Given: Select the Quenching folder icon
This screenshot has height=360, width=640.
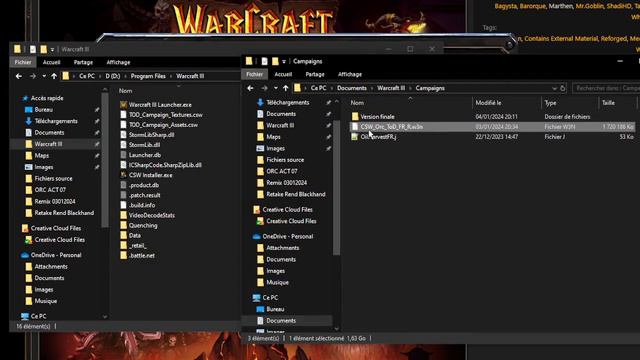Looking at the screenshot, I should (123, 225).
